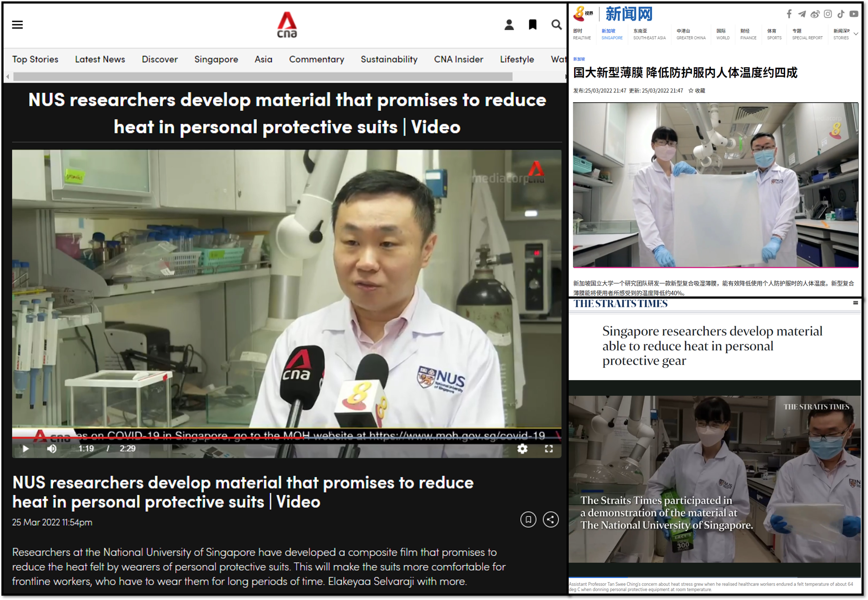Viewport: 868px width, 600px height.
Task: Open The Straits Times hamburger menu
Action: [x=856, y=303]
